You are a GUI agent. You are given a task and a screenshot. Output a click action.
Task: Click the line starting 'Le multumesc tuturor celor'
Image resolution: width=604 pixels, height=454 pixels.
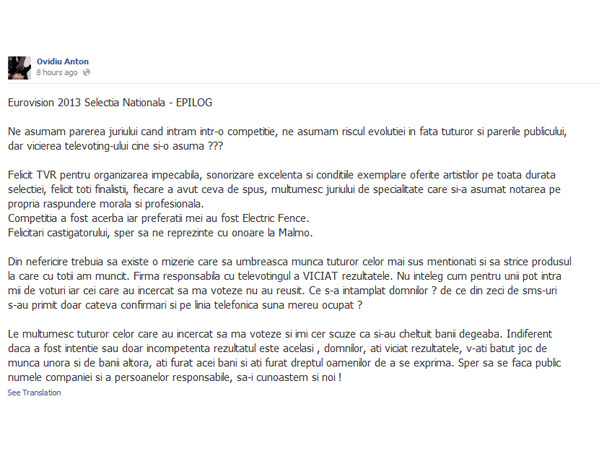(x=280, y=334)
